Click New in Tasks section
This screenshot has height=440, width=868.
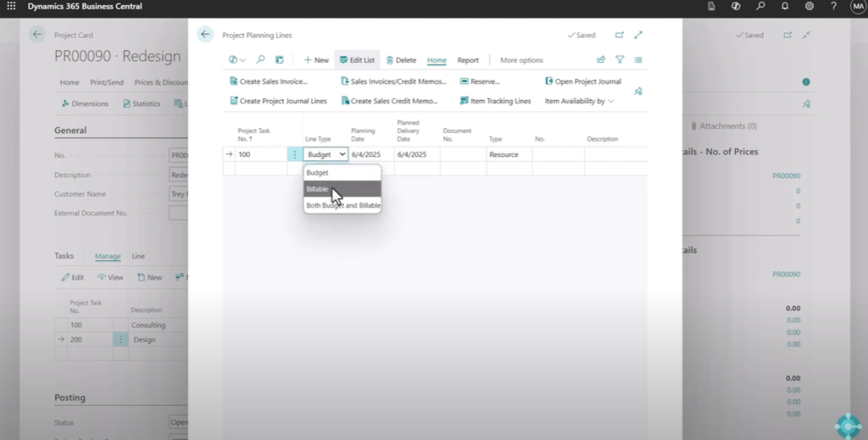pos(149,277)
